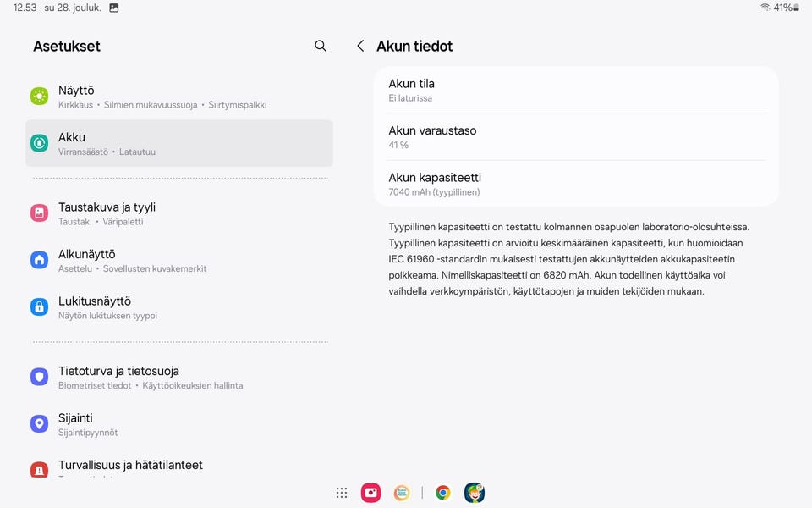This screenshot has width=812, height=508.
Task: Tap the Lukitusnäyttö lock icon
Action: point(40,307)
